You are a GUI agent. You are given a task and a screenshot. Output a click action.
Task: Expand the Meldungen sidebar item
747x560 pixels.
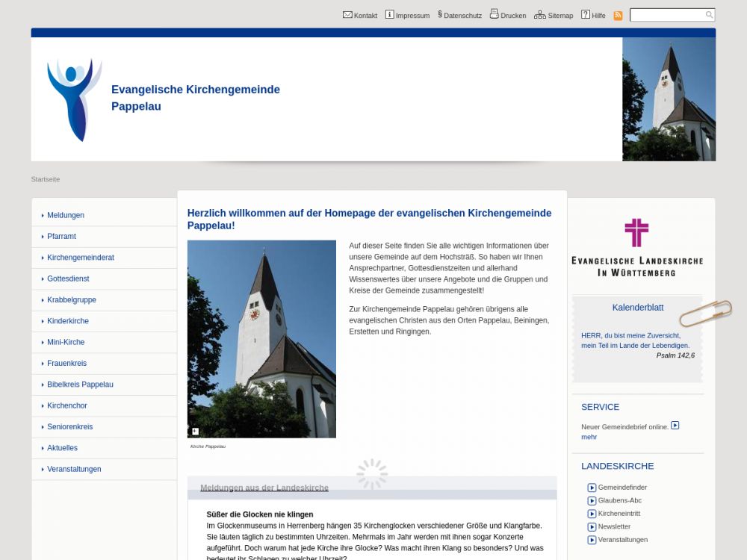(x=66, y=215)
